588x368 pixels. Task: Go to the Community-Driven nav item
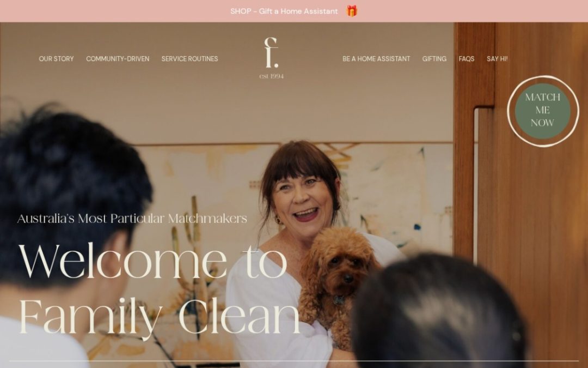(118, 58)
